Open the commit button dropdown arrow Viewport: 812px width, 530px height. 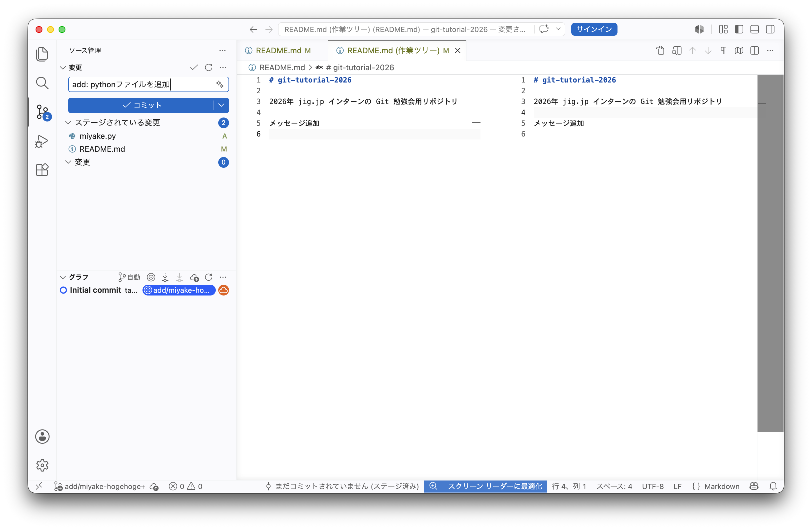pos(221,105)
